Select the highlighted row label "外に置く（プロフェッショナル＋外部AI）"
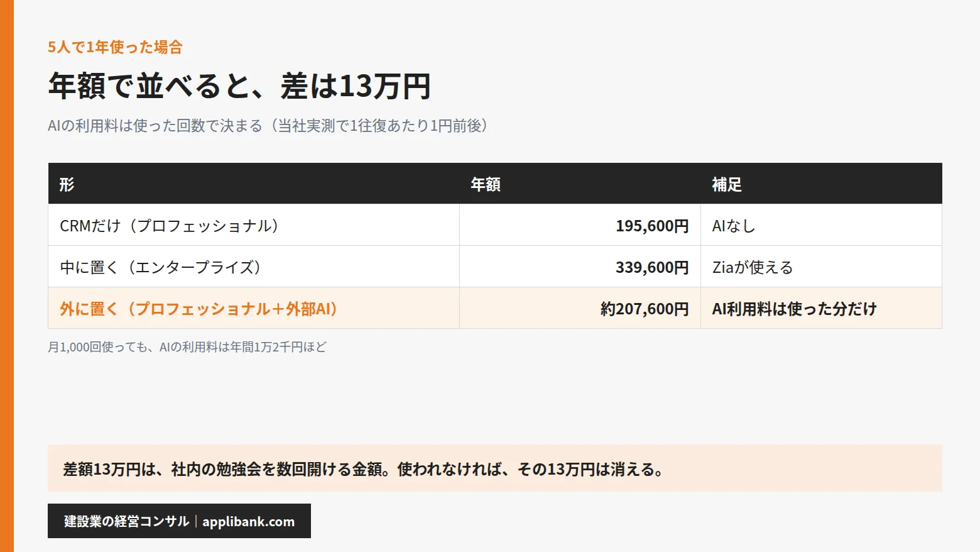980x552 pixels. click(254, 308)
